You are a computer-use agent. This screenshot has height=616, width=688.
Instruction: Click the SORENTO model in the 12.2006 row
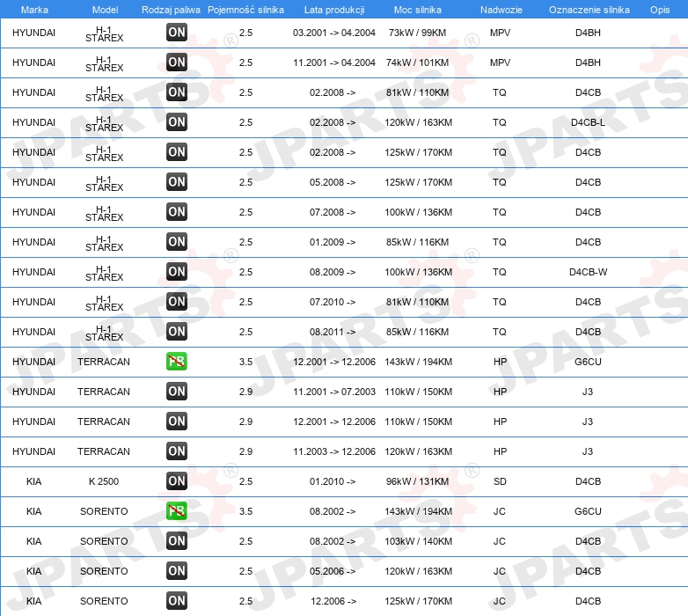pos(104,601)
